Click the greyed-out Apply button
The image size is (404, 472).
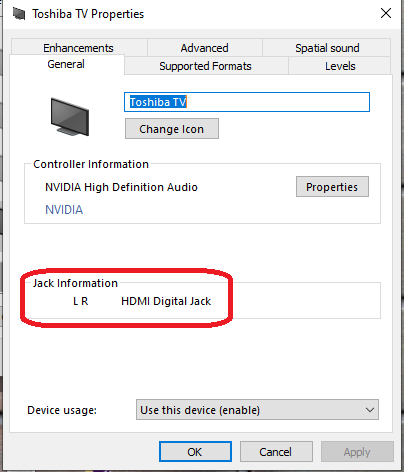coord(357,452)
